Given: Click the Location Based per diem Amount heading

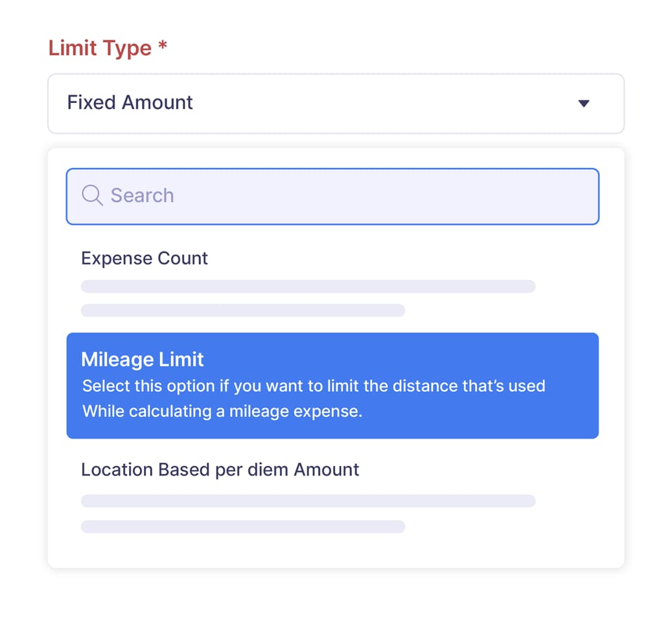Looking at the screenshot, I should [x=220, y=469].
